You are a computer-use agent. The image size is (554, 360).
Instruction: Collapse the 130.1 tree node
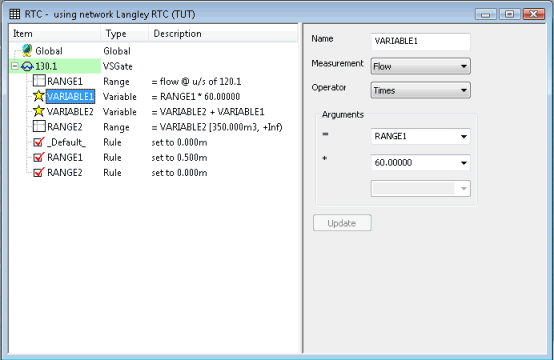point(14,66)
